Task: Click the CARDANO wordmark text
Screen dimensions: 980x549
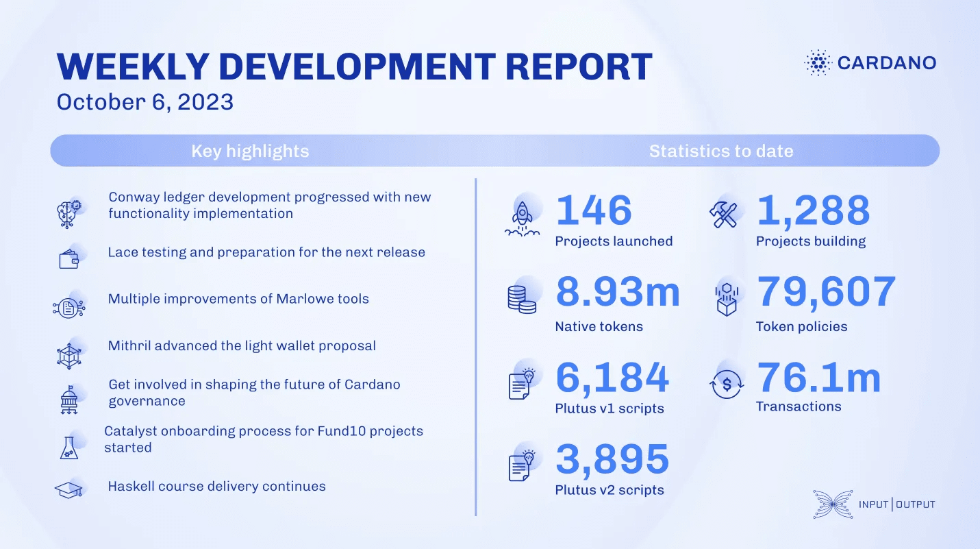Action: (x=887, y=63)
